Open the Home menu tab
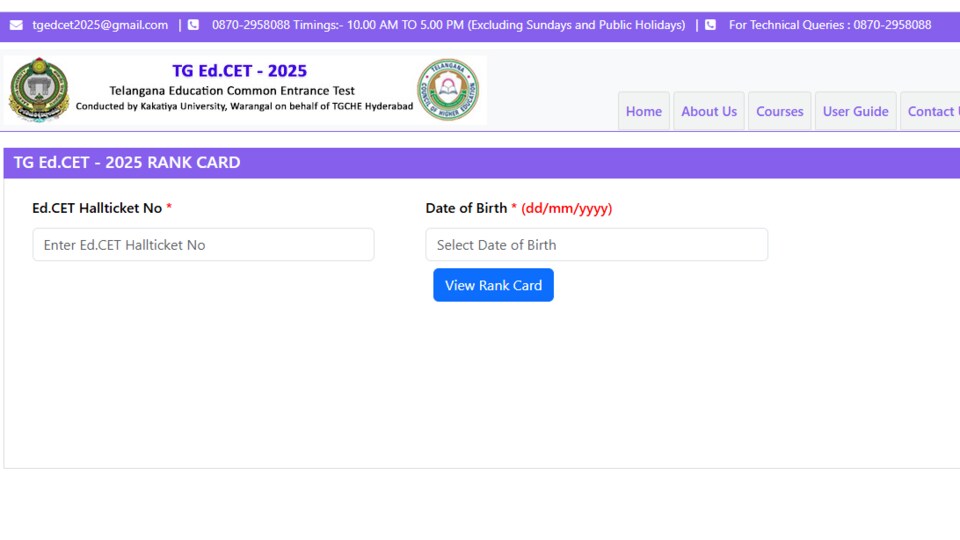 643,111
